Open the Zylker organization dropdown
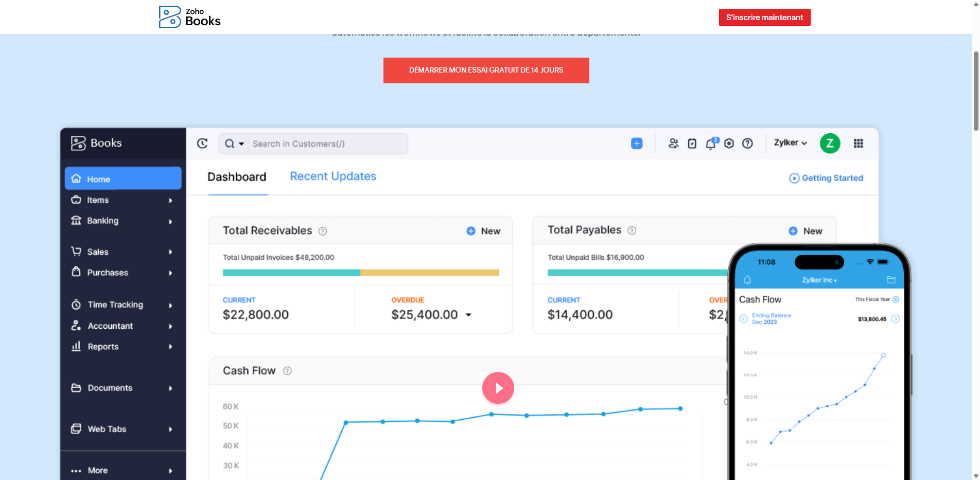This screenshot has height=480, width=980. click(790, 143)
